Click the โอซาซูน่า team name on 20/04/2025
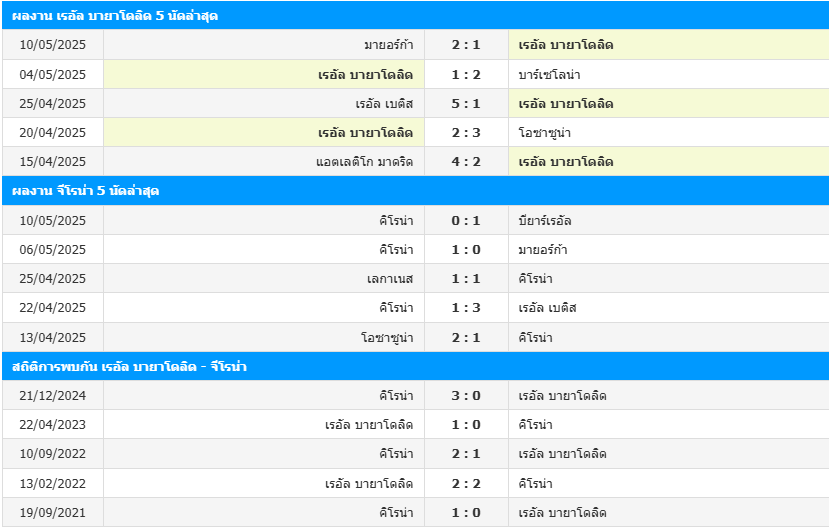Screen dimensions: 829x527 (545, 133)
